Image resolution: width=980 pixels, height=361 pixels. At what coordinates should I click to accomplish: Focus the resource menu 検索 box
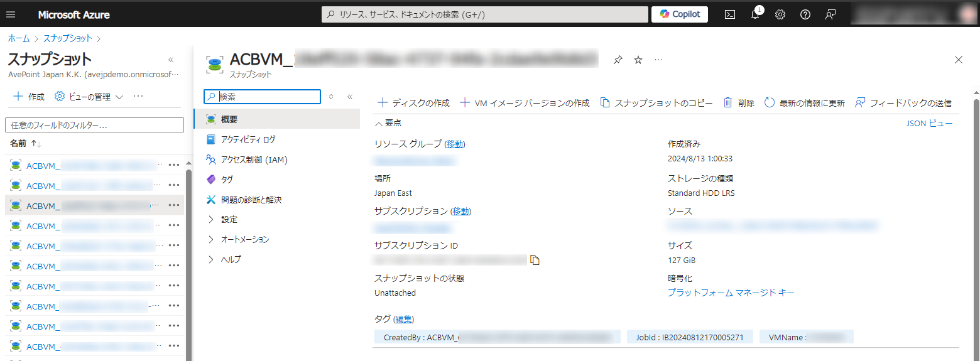[262, 97]
